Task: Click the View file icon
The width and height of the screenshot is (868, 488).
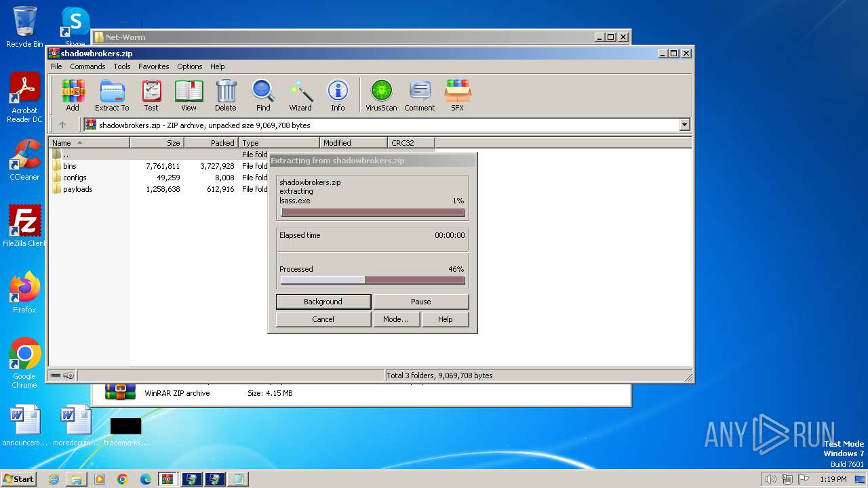Action: (x=189, y=95)
